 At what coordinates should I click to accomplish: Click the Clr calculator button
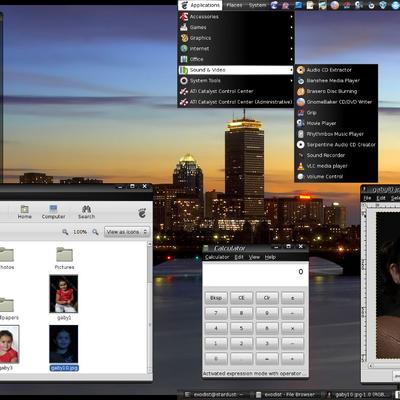[267, 298]
